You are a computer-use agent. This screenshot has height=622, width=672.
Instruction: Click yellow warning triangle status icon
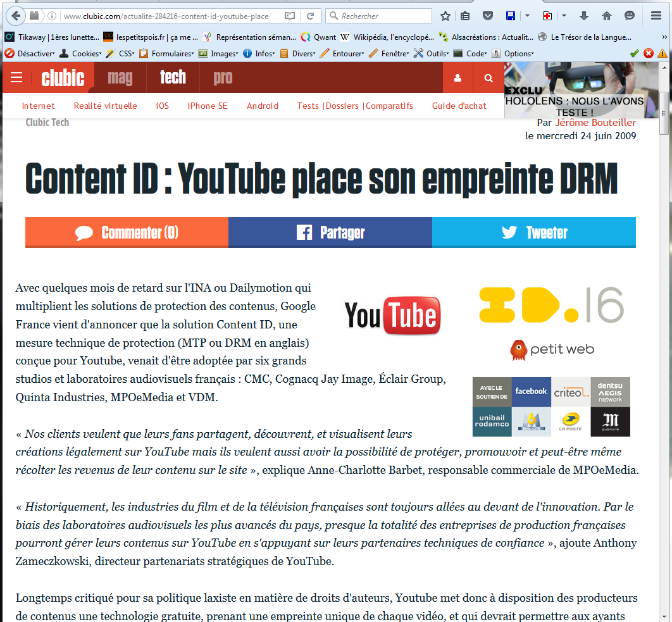(x=662, y=54)
